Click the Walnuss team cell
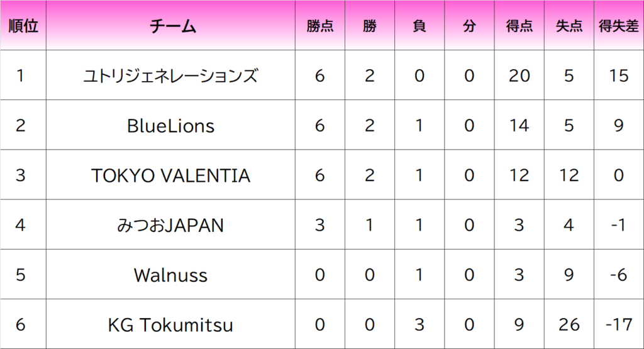Screen dimensions: 644x349 [x=170, y=274]
